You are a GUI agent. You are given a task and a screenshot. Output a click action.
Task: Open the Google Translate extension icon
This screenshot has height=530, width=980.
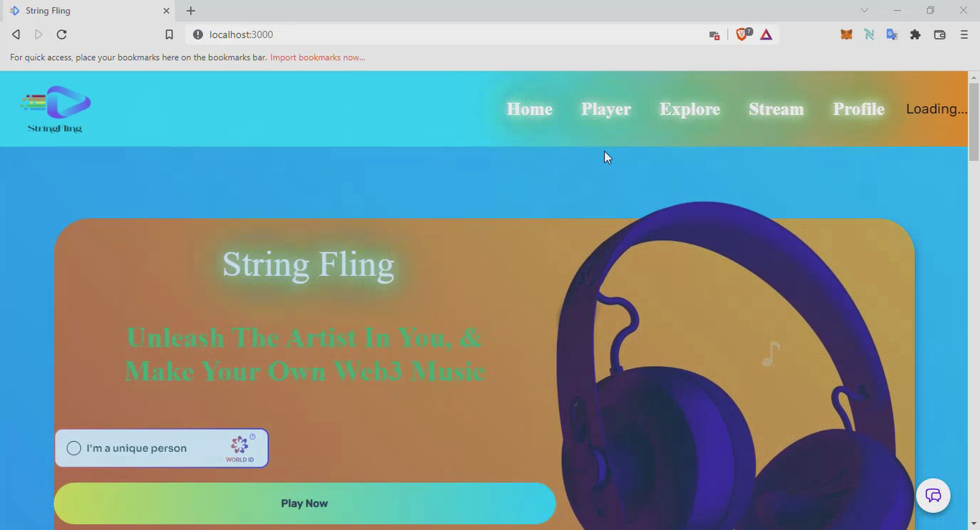tap(892, 34)
